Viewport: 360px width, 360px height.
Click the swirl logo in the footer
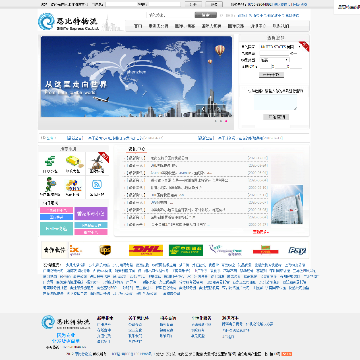point(48,323)
